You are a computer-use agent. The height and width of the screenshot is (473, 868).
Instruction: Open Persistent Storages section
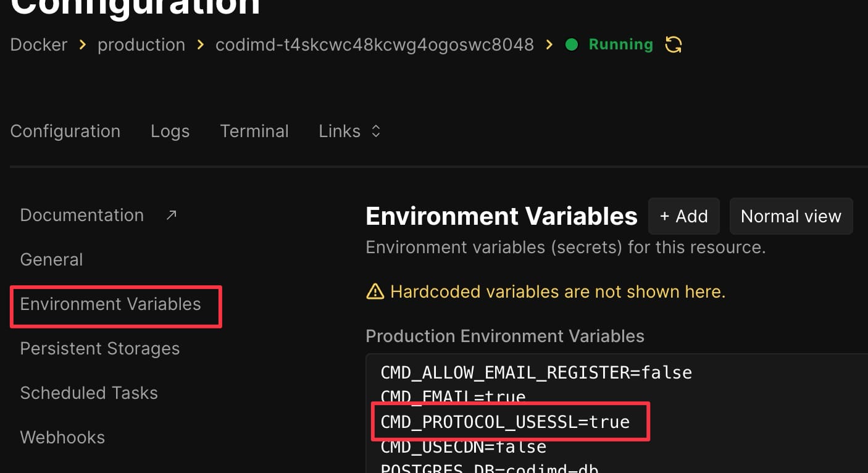[100, 348]
